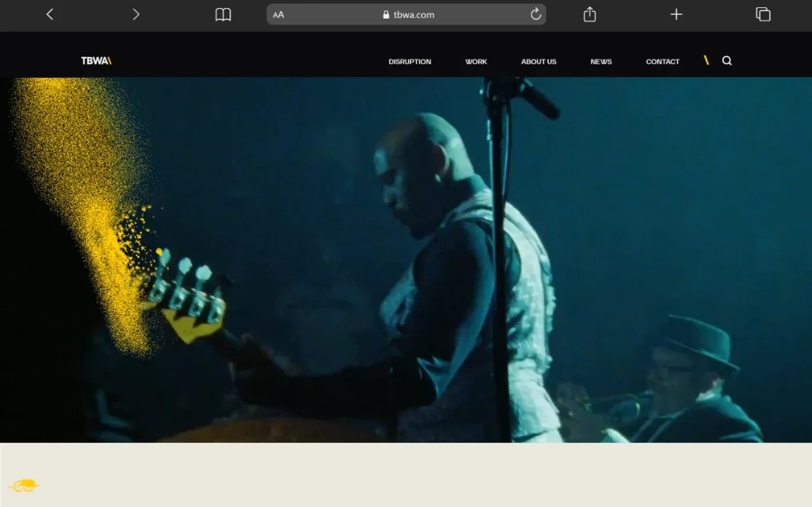Show all open tabs overview
The image size is (812, 507).
pyautogui.click(x=763, y=14)
